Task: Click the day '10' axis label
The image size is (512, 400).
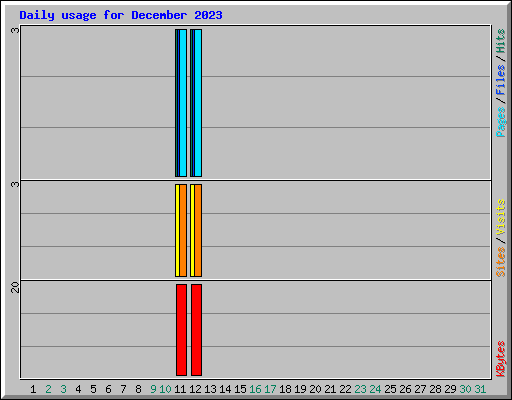Action: coord(165,389)
